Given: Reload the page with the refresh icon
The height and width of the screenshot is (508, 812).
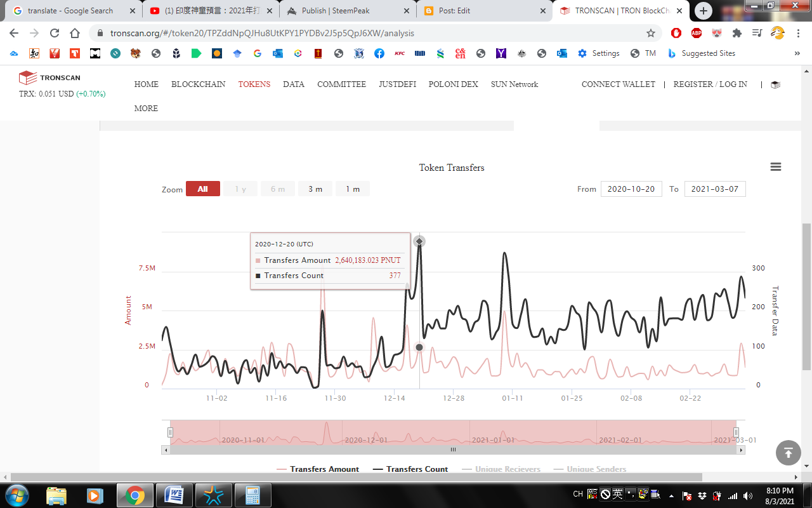Looking at the screenshot, I should (x=55, y=33).
